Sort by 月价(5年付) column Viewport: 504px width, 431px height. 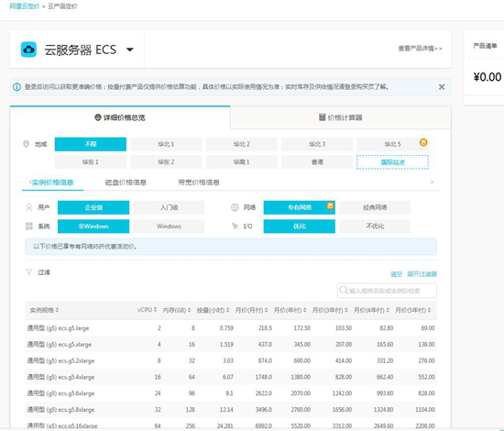(x=413, y=310)
